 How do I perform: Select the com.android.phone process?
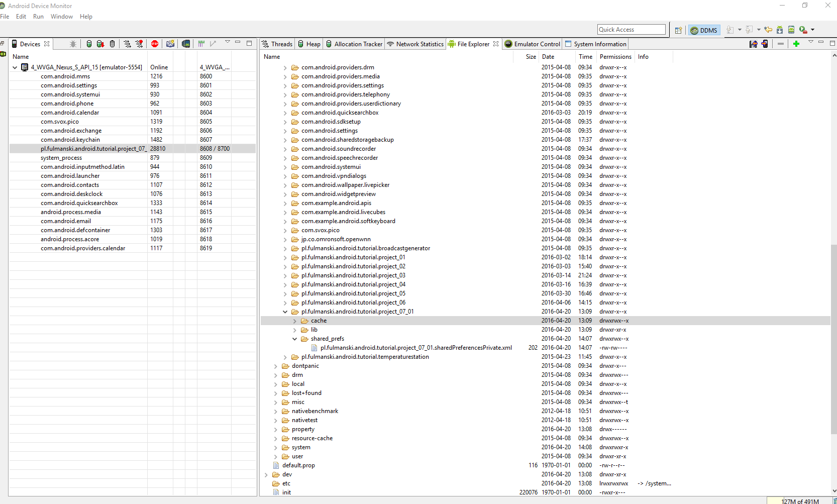pyautogui.click(x=67, y=104)
